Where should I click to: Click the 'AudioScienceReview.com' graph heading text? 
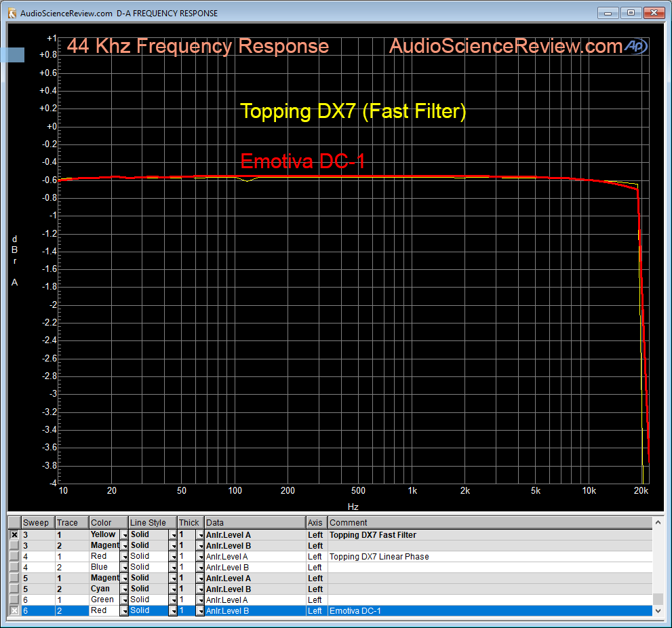[x=506, y=46]
